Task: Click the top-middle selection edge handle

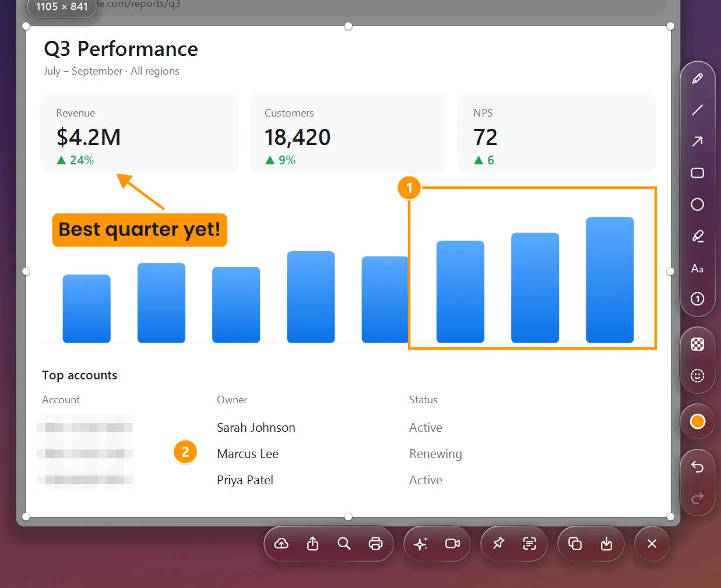Action: point(348,26)
